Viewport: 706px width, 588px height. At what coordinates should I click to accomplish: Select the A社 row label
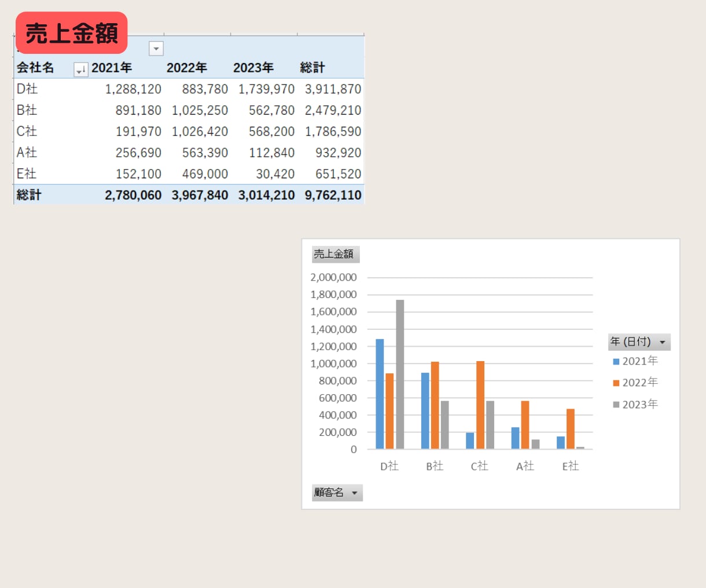coord(27,152)
